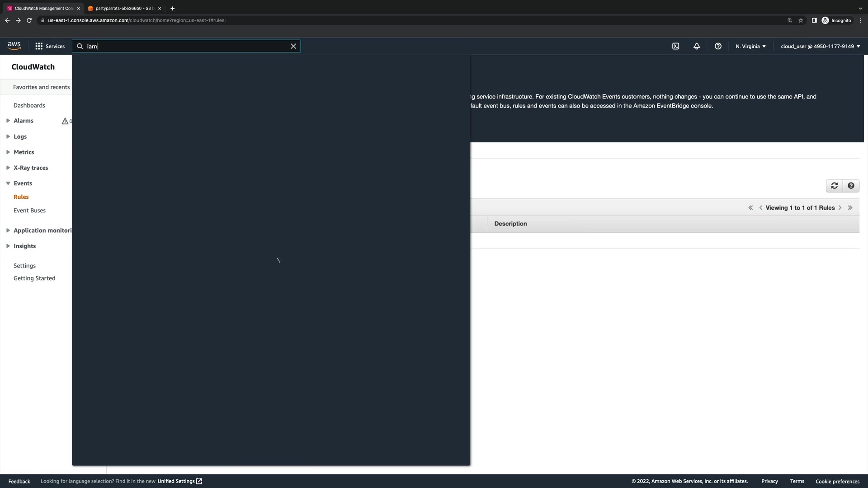Clear the search box with the X icon
Image resolution: width=868 pixels, height=488 pixels.
pyautogui.click(x=293, y=46)
